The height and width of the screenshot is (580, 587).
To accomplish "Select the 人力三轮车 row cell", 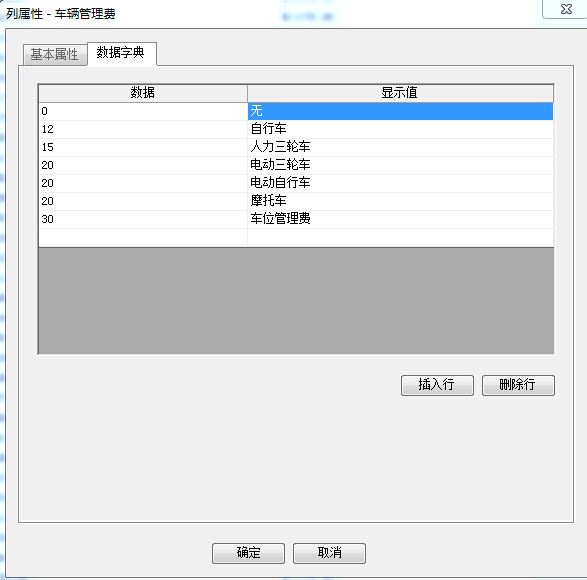I will click(400, 147).
